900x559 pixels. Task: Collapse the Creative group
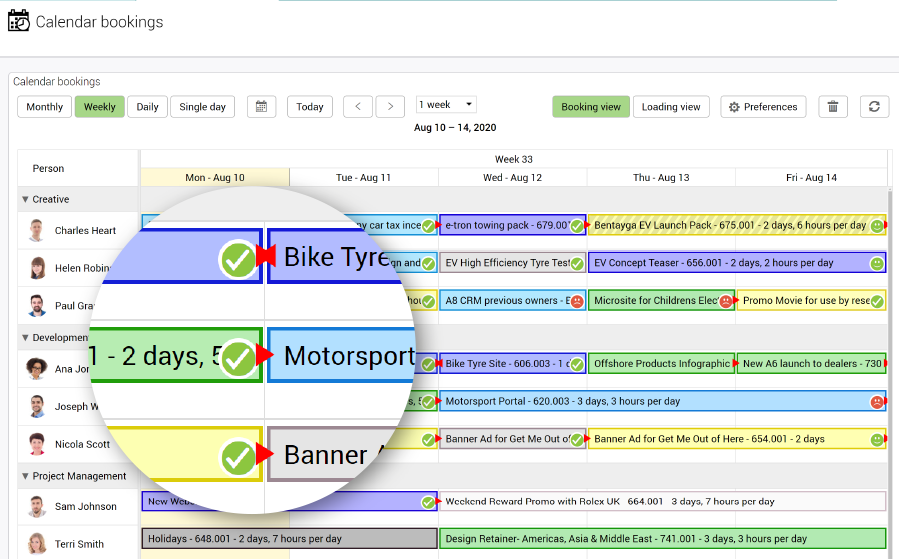pyautogui.click(x=25, y=199)
